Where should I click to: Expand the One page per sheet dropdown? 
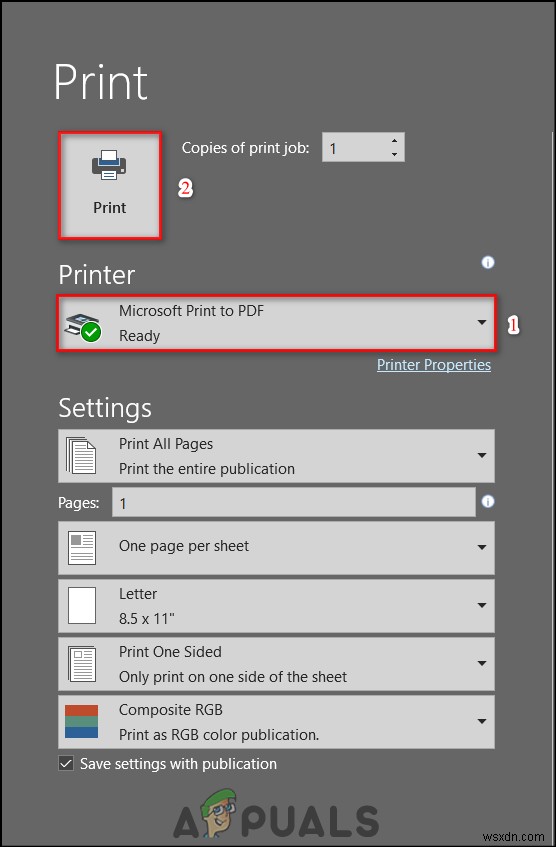point(276,548)
